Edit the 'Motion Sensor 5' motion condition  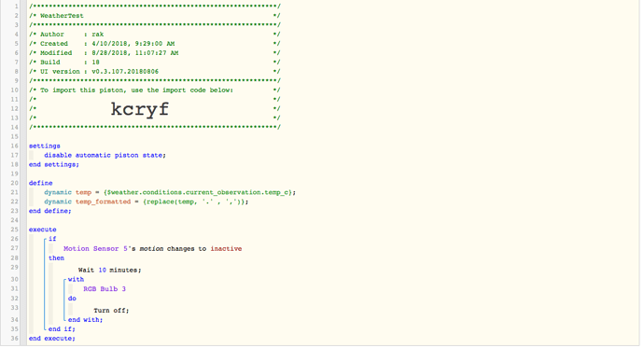[152, 249]
